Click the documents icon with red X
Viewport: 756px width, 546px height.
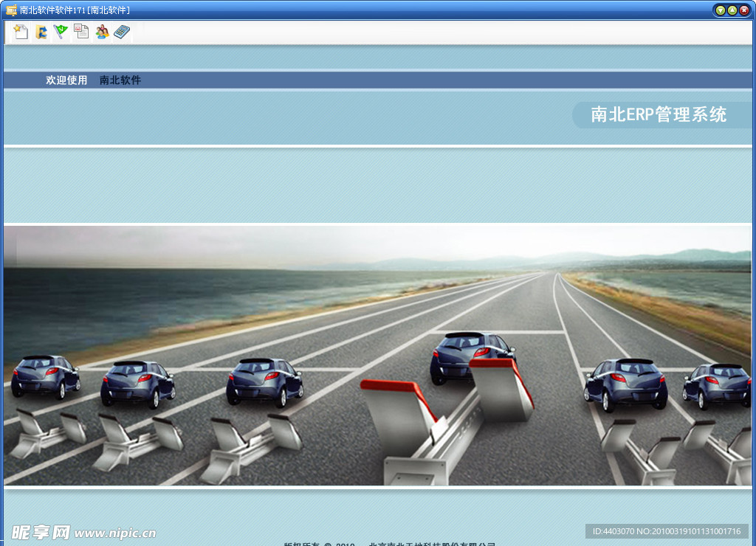81,32
